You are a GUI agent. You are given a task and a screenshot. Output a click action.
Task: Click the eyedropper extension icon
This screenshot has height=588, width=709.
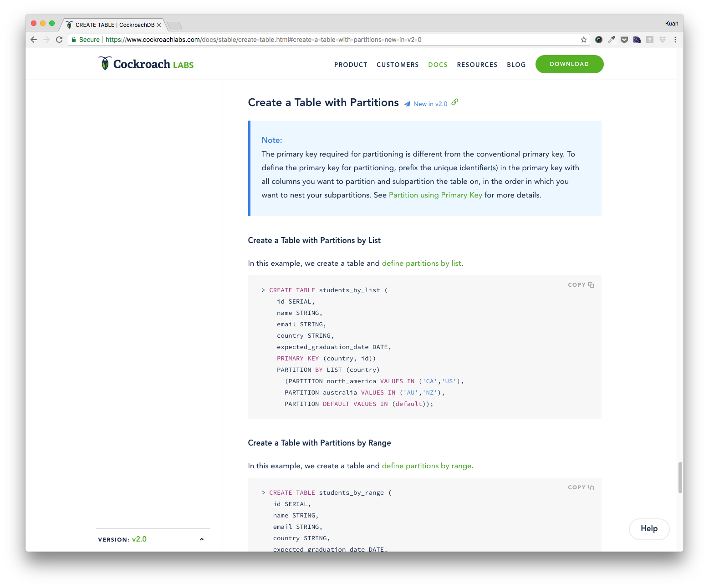pos(612,40)
